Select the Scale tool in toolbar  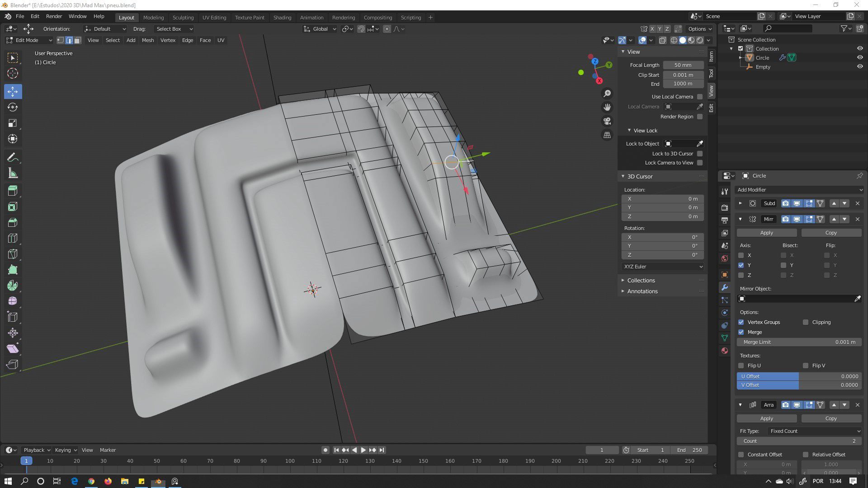(x=13, y=123)
